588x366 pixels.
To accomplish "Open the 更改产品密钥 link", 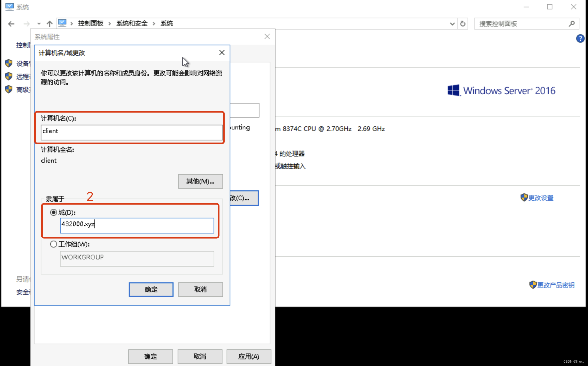I will click(556, 285).
